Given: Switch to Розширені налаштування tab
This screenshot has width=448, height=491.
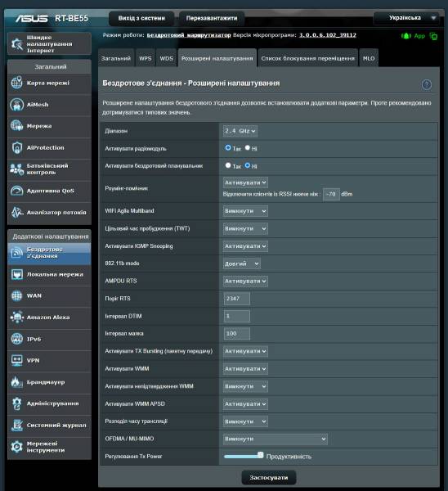Looking at the screenshot, I should click(217, 58).
